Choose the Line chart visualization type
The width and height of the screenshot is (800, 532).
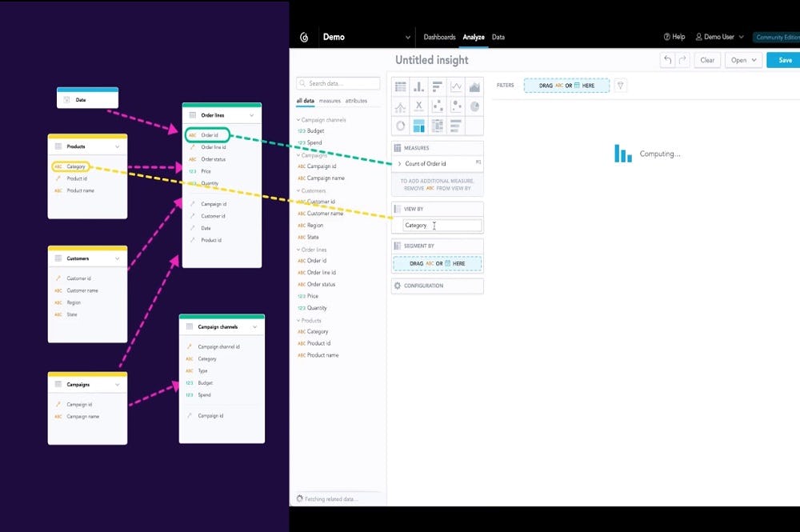(456, 86)
